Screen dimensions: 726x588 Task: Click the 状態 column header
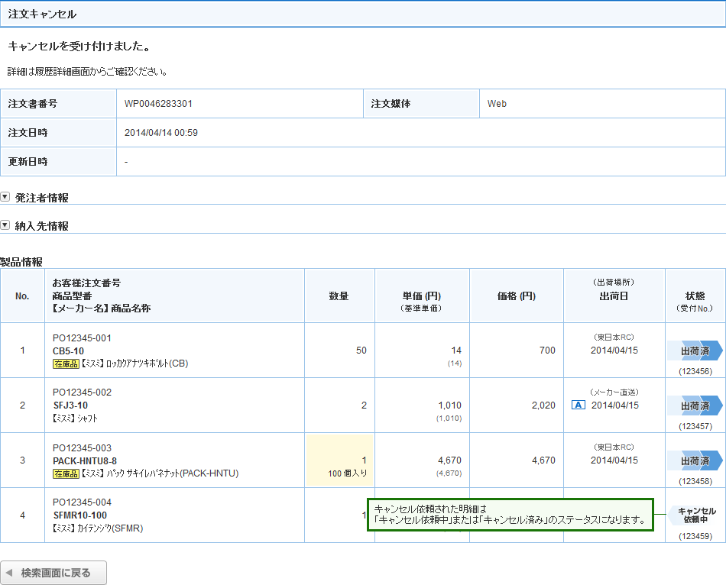(x=695, y=296)
